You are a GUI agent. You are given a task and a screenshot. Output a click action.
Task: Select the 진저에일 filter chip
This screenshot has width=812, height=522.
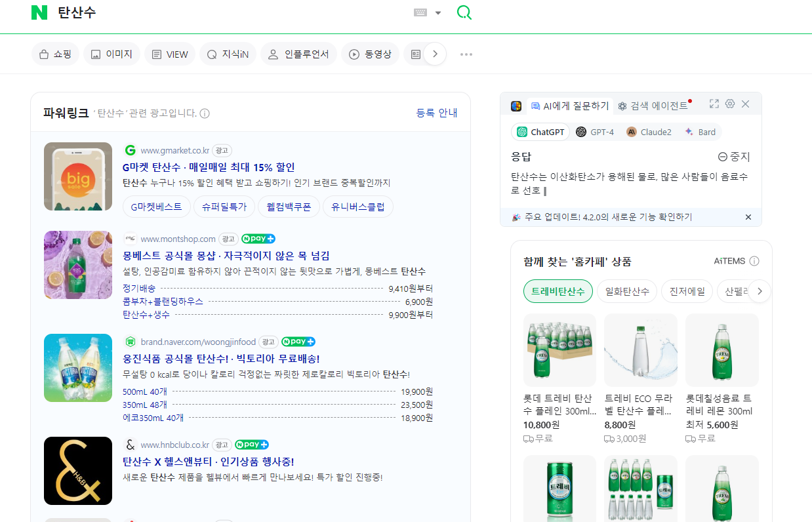point(687,291)
